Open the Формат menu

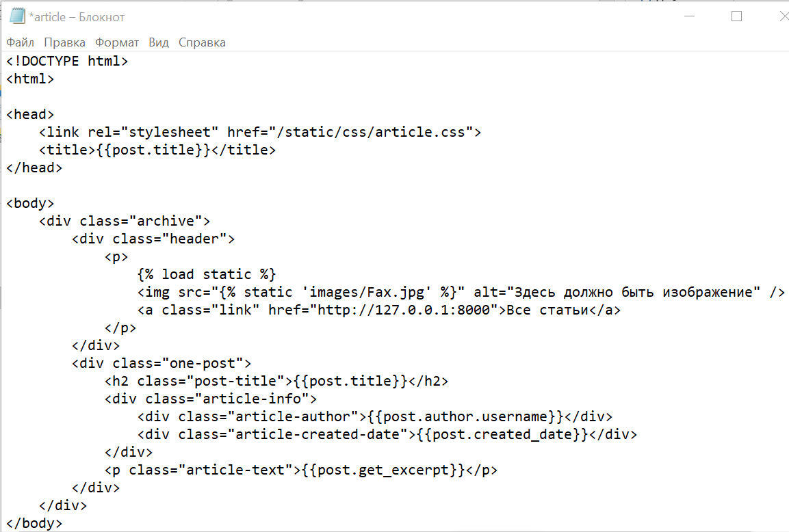117,43
